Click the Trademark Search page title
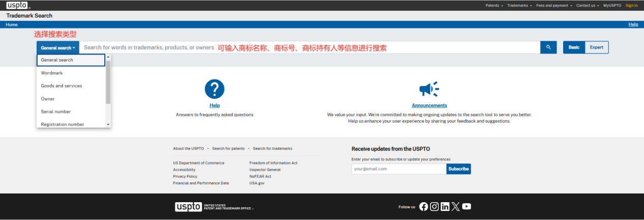 point(29,16)
